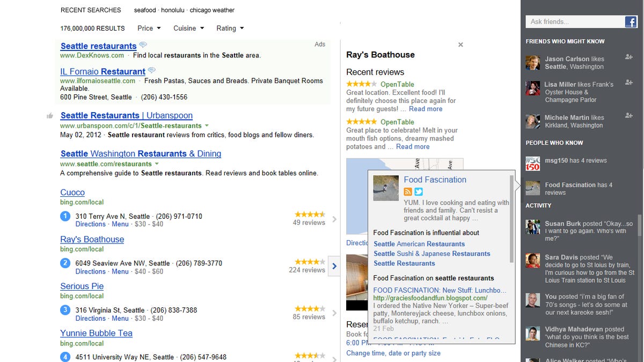Open Food Fascination's Twitter icon
Viewport: 644px width, 362px height.
point(419,192)
